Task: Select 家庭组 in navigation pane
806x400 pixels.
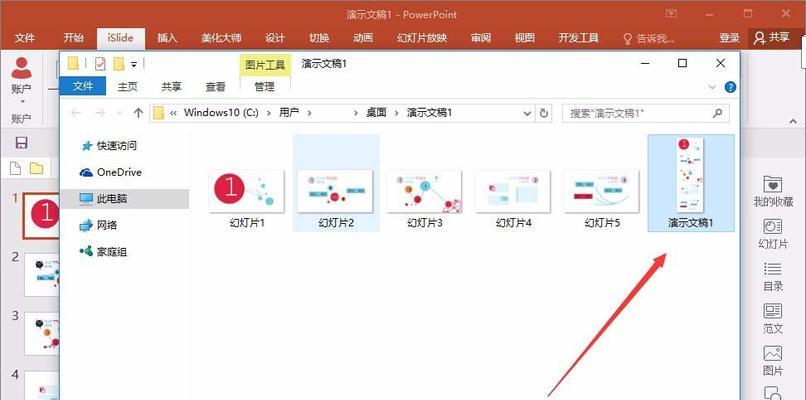Action: pos(103,252)
